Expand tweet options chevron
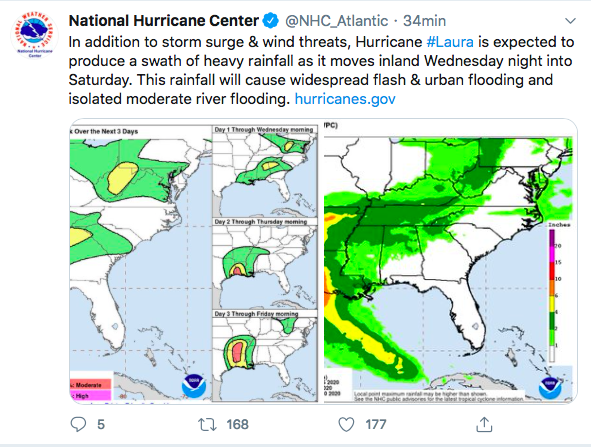 570,21
